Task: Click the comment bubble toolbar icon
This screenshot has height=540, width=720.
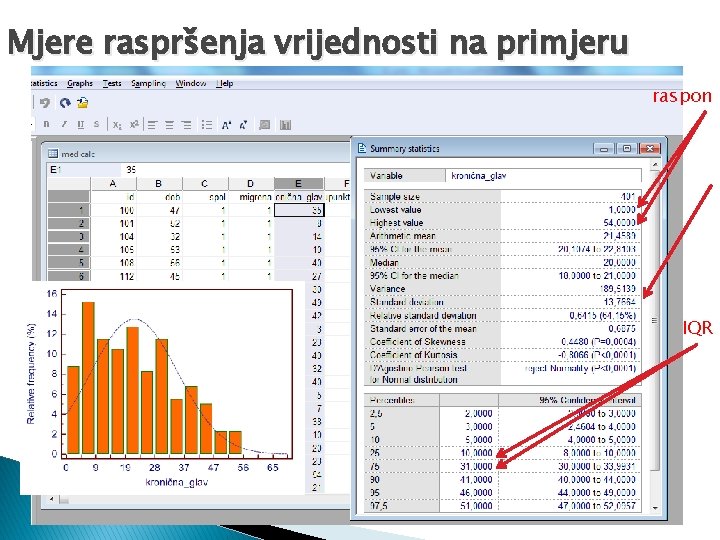Action: (264, 125)
